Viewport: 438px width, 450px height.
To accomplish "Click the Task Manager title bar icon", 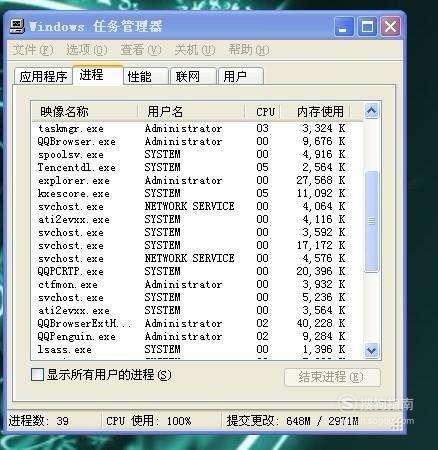I will pyautogui.click(x=17, y=26).
